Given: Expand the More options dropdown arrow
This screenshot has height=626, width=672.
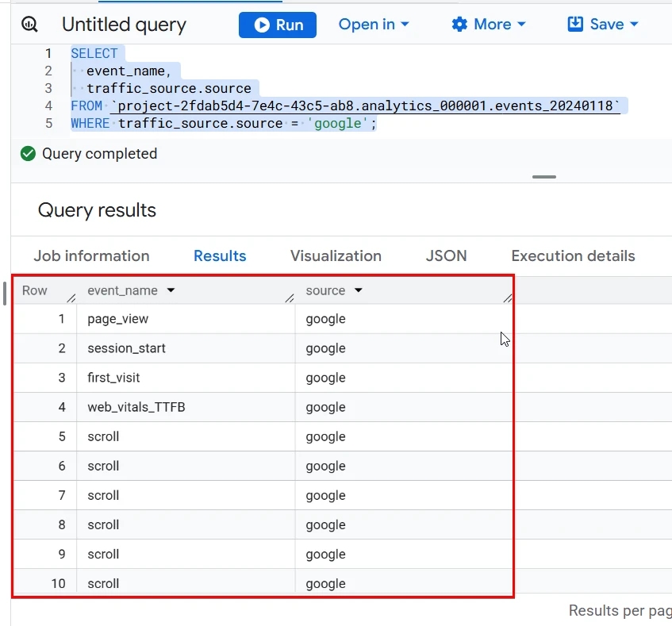Looking at the screenshot, I should (521, 25).
